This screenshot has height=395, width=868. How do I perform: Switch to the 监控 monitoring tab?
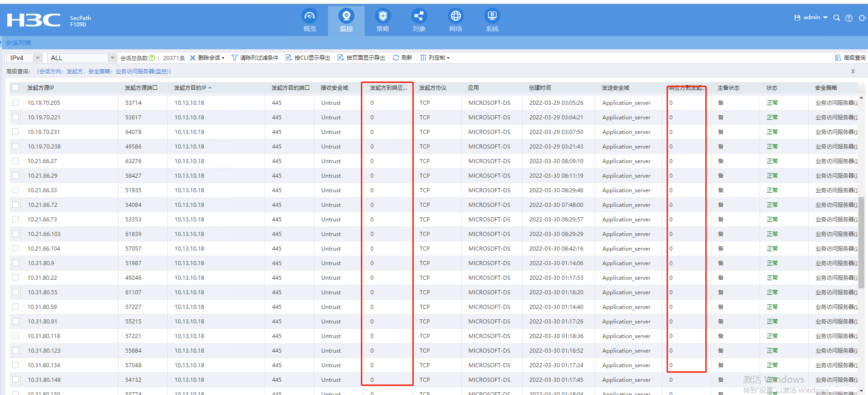point(346,21)
